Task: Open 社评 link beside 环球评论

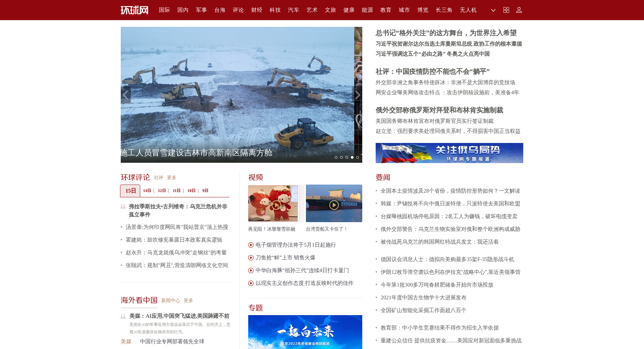Action: pos(159,178)
